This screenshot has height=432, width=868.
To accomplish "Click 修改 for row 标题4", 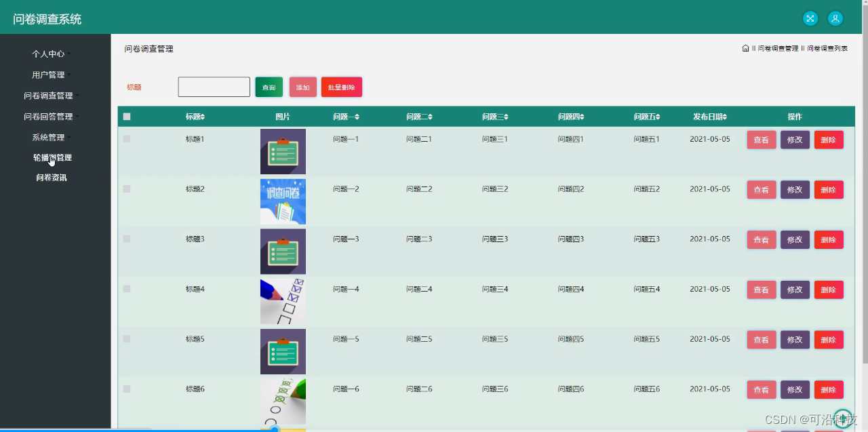I will [x=795, y=290].
